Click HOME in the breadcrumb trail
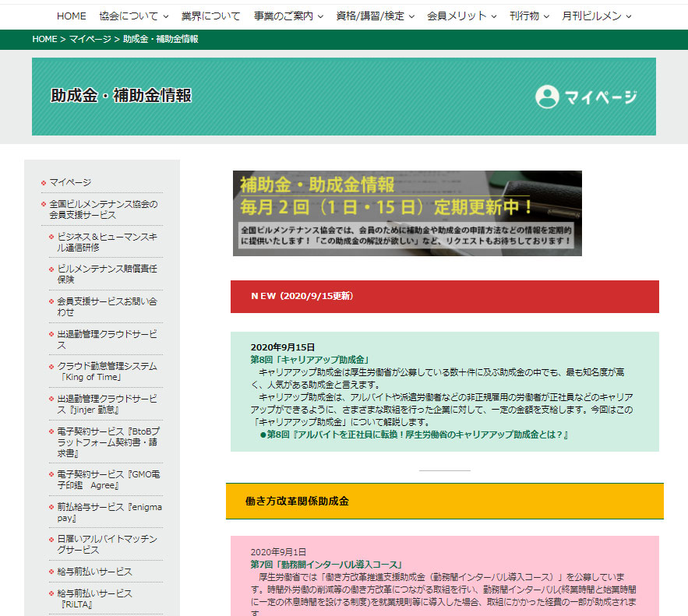The image size is (688, 616). pyautogui.click(x=44, y=39)
